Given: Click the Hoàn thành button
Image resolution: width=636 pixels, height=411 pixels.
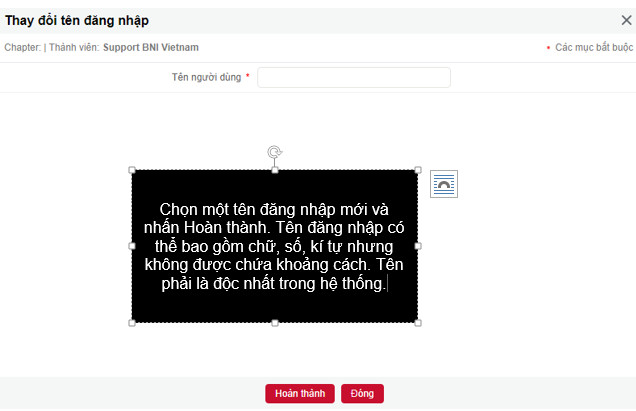Looking at the screenshot, I should coord(300,394).
